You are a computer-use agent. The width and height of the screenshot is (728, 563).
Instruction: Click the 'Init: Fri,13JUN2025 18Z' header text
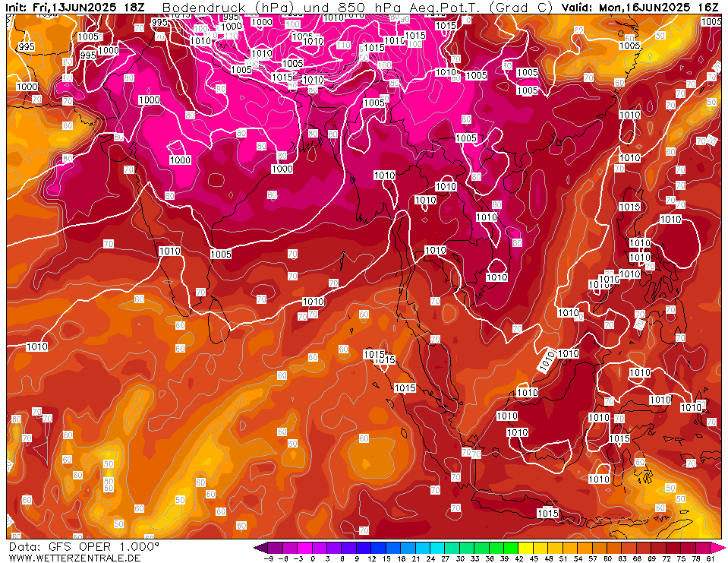75,7
